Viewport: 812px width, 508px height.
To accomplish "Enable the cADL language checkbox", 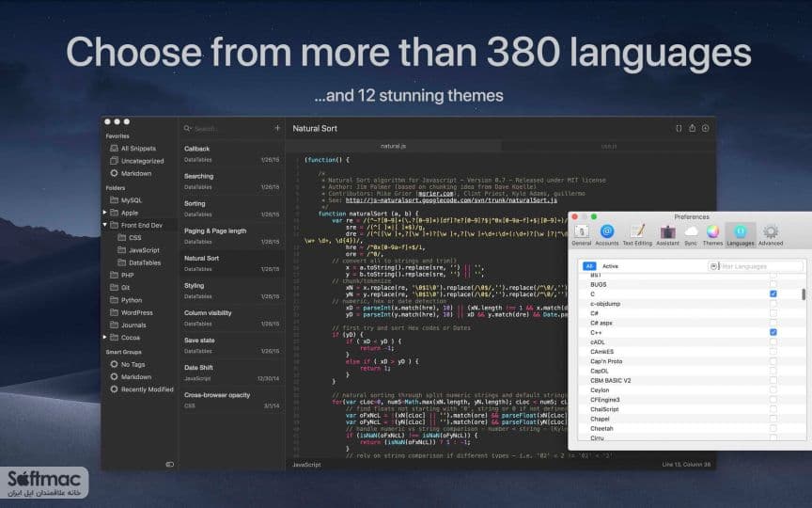I will (773, 341).
